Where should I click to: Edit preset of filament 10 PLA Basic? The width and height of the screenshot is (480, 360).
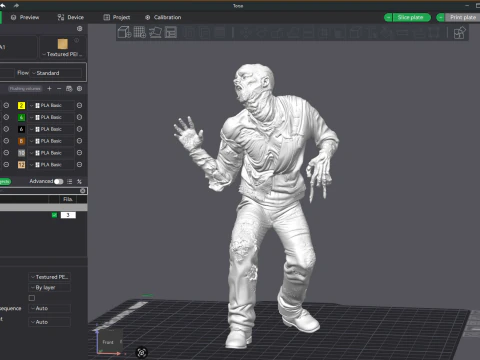click(79, 153)
